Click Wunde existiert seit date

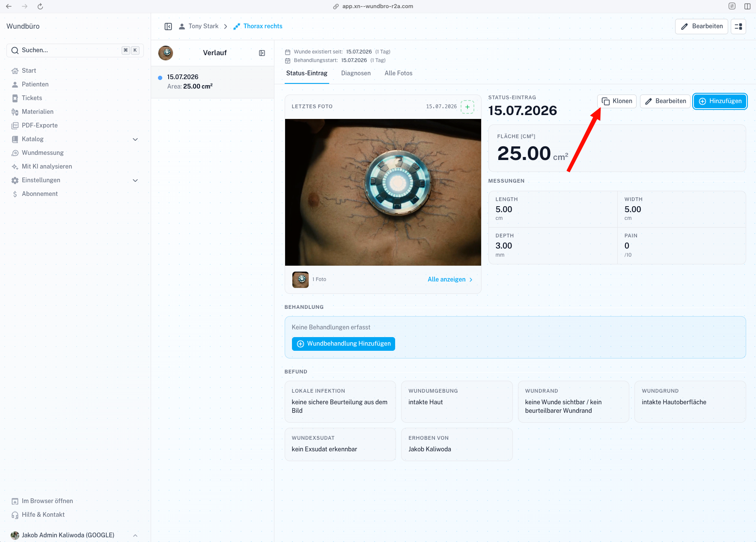click(x=359, y=52)
